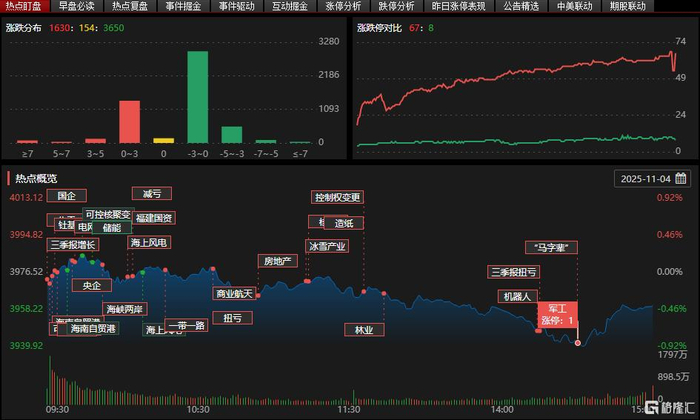The width and height of the screenshot is (700, 420).
Task: Select the 储能 hotspot tag
Action: point(112,228)
